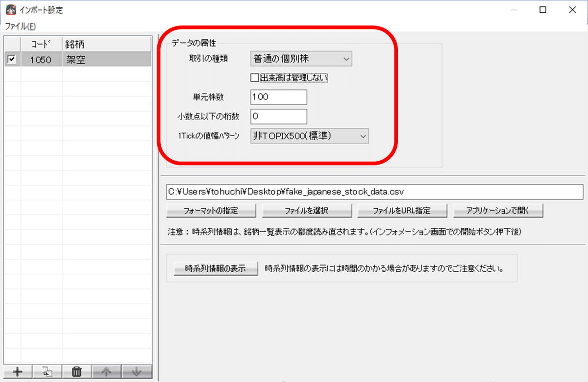The height and width of the screenshot is (382, 588).
Task: Click ファイルを選択 button
Action: (307, 211)
